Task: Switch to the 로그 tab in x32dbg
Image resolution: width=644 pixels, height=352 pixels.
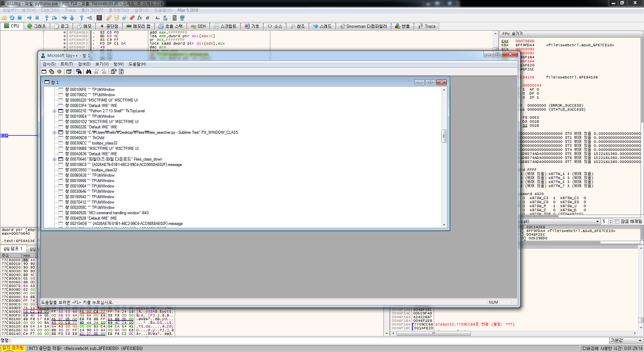Action: click(61, 26)
